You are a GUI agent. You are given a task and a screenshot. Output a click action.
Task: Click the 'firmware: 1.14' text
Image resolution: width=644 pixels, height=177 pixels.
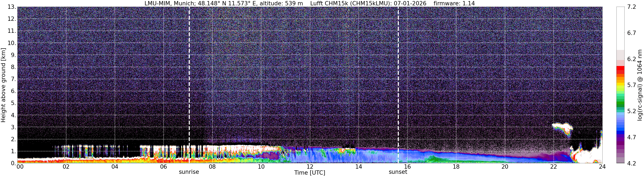[454, 3]
